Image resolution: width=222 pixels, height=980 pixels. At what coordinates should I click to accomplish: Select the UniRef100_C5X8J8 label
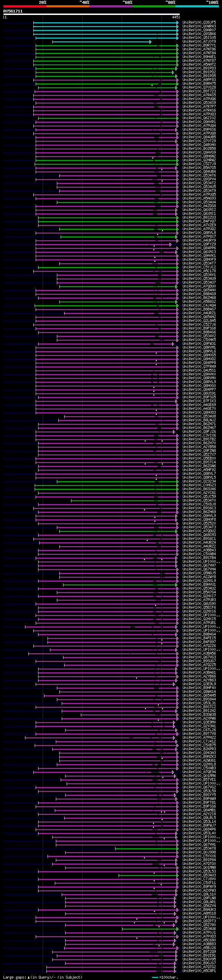click(199, 504)
